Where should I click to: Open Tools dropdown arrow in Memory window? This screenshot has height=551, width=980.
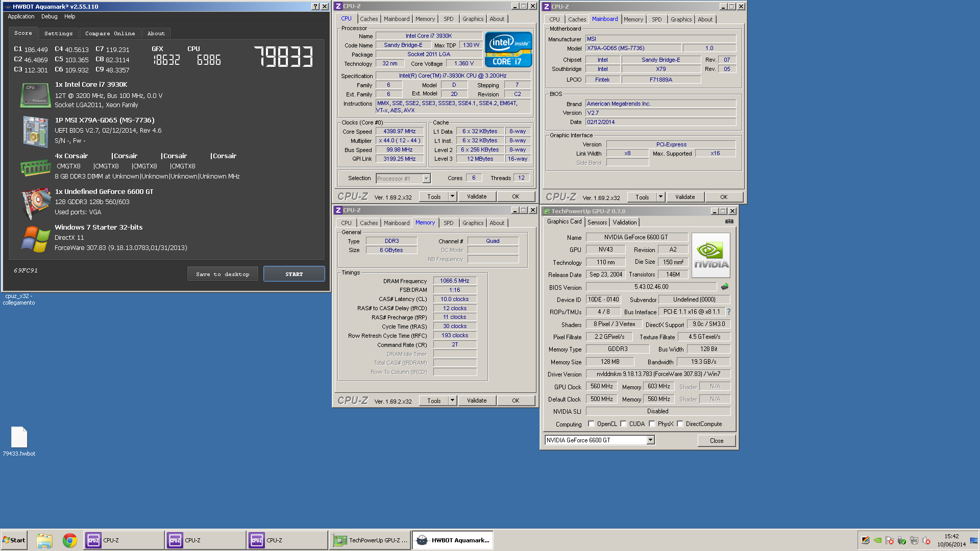pyautogui.click(x=452, y=400)
